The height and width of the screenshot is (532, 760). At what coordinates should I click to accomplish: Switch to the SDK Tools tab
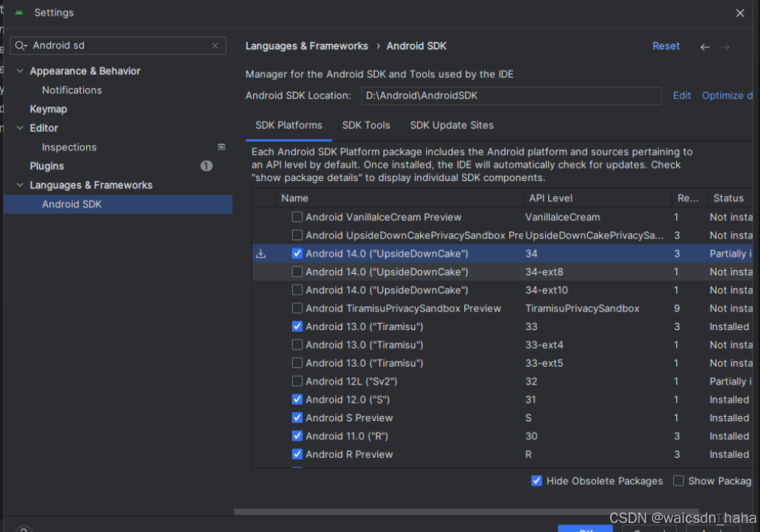click(x=365, y=125)
